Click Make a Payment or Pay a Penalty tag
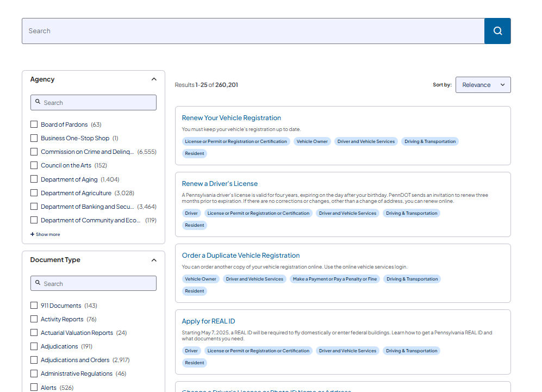Viewport: 542px width, 392px height. [334, 279]
